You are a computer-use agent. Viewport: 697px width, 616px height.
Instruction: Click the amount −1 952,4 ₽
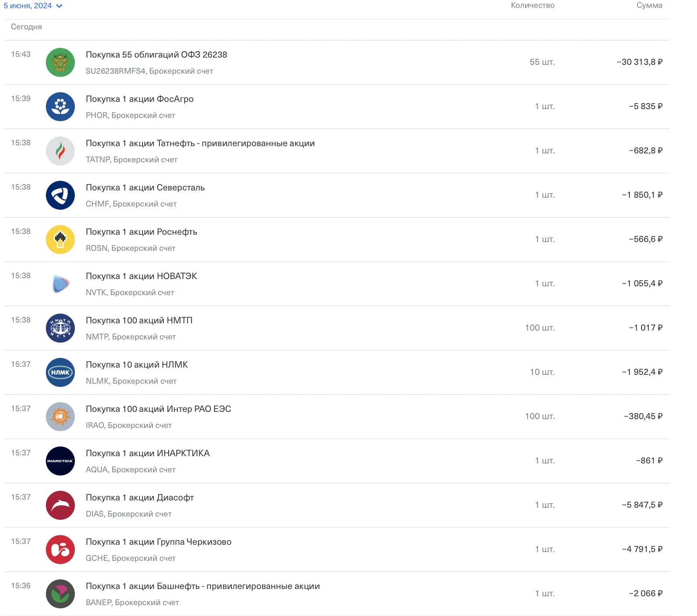pyautogui.click(x=642, y=372)
